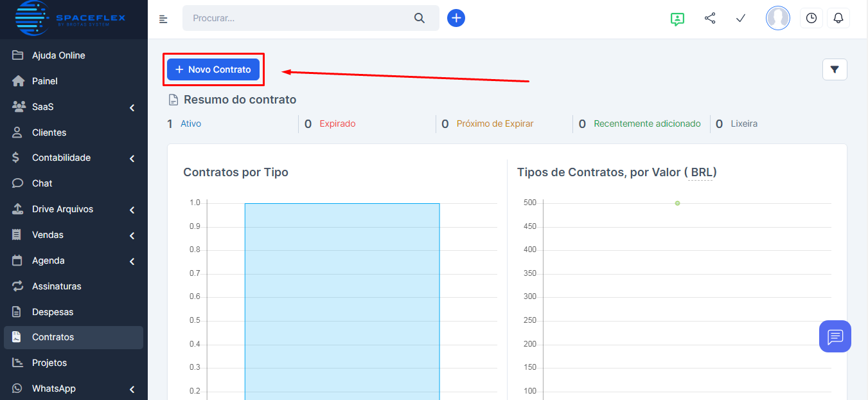Open the checkmark tasks icon
868x400 pixels.
click(740, 18)
